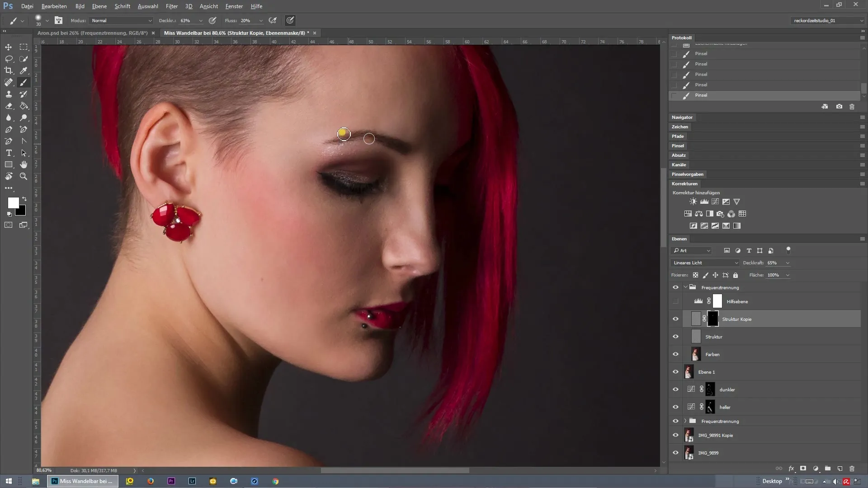Select the Crop tool
Image resolution: width=868 pixels, height=488 pixels.
9,70
